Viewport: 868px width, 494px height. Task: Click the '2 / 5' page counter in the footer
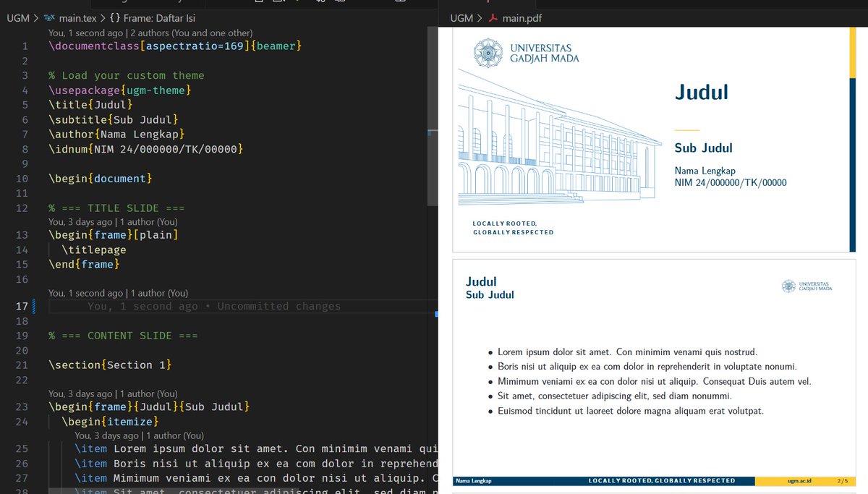pyautogui.click(x=843, y=481)
